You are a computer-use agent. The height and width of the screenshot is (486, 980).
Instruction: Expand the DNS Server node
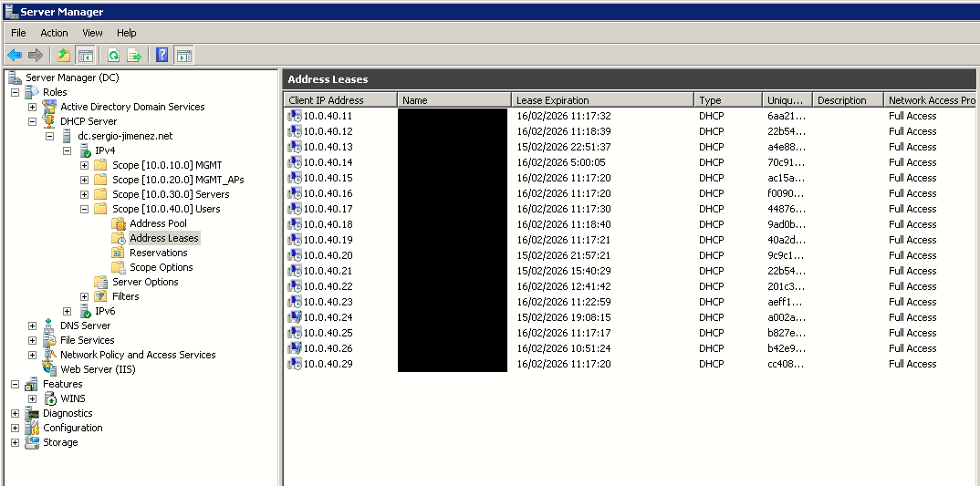pos(33,326)
